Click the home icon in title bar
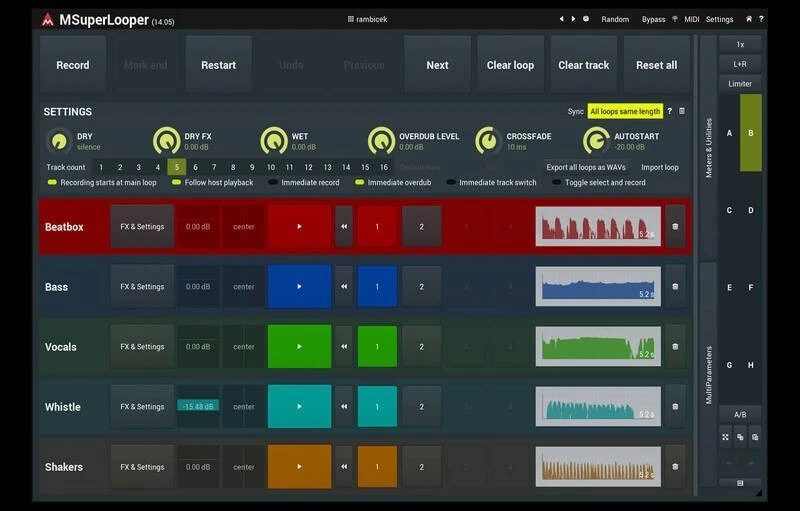The width and height of the screenshot is (800, 511). (748, 19)
